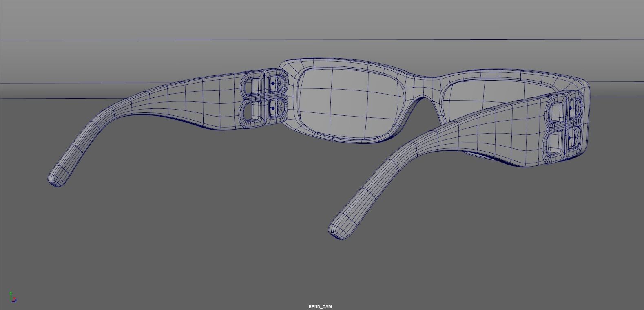
Task: Select the nose bridge of the glasses frame
Action: click(x=424, y=86)
